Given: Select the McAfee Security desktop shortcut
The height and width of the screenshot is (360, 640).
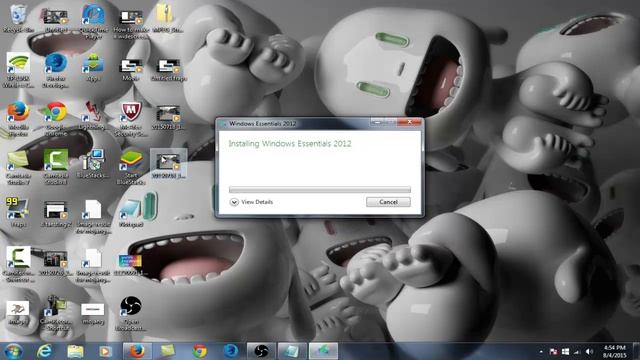Looking at the screenshot, I should (x=131, y=118).
